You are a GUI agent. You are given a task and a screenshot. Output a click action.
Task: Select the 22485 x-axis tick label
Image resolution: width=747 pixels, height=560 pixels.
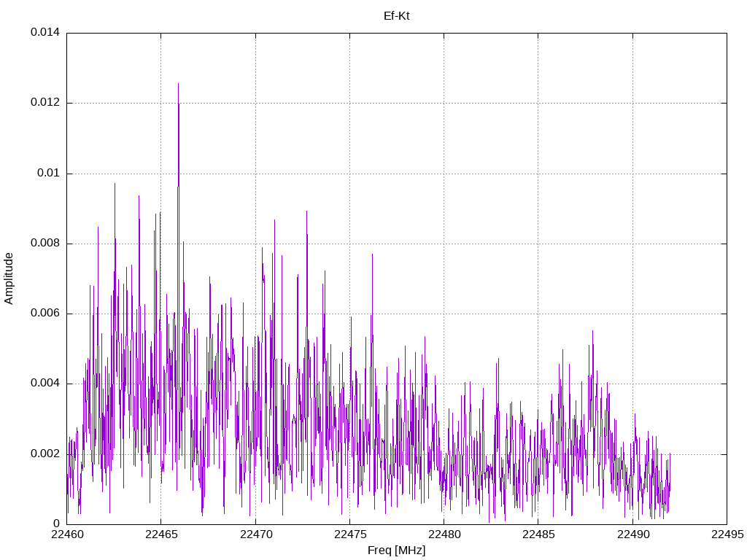(x=538, y=534)
